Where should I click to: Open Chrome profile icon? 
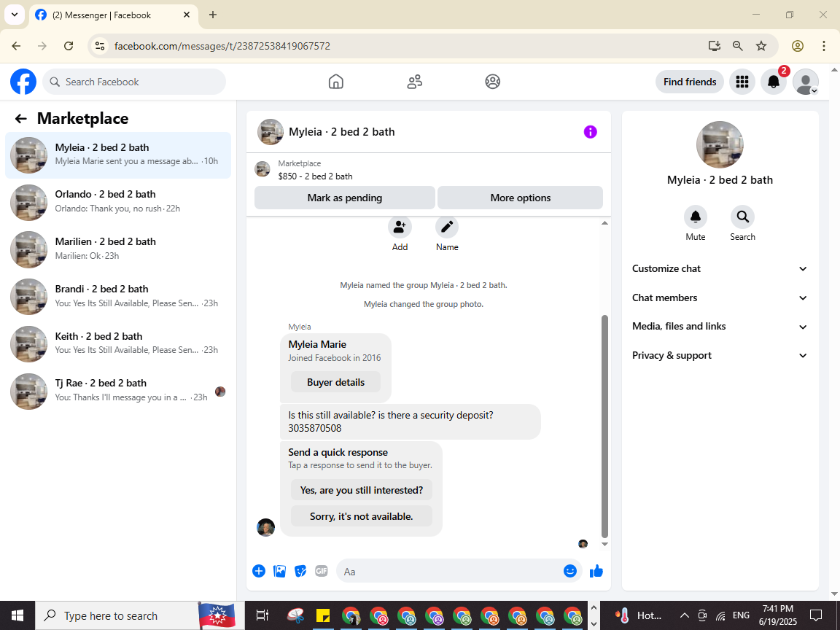pyautogui.click(x=798, y=46)
